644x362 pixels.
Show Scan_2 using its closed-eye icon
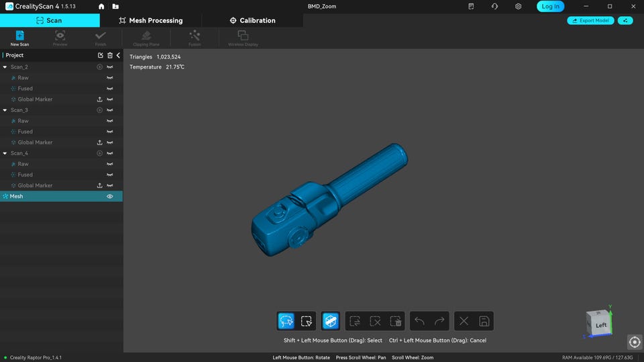(x=110, y=67)
